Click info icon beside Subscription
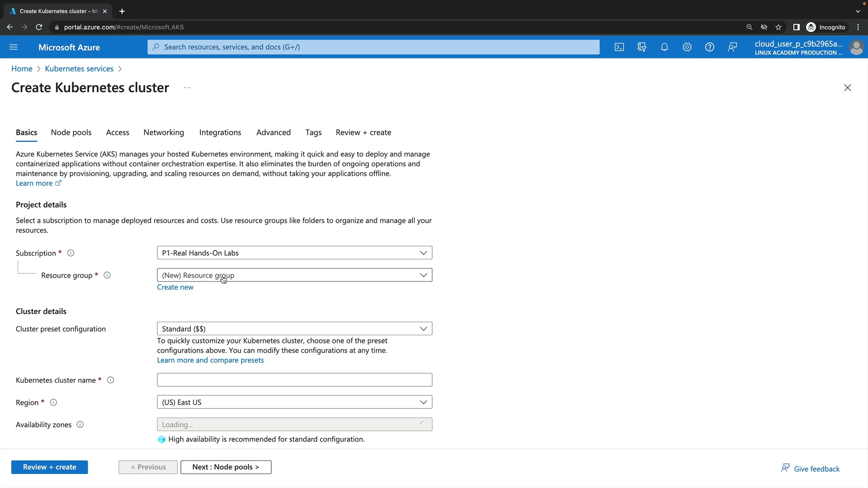The height and width of the screenshot is (488, 868). (71, 253)
